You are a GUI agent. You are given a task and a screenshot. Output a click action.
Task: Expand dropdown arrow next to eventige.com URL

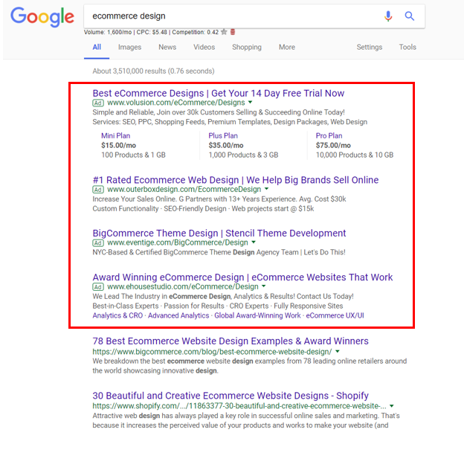coord(254,242)
